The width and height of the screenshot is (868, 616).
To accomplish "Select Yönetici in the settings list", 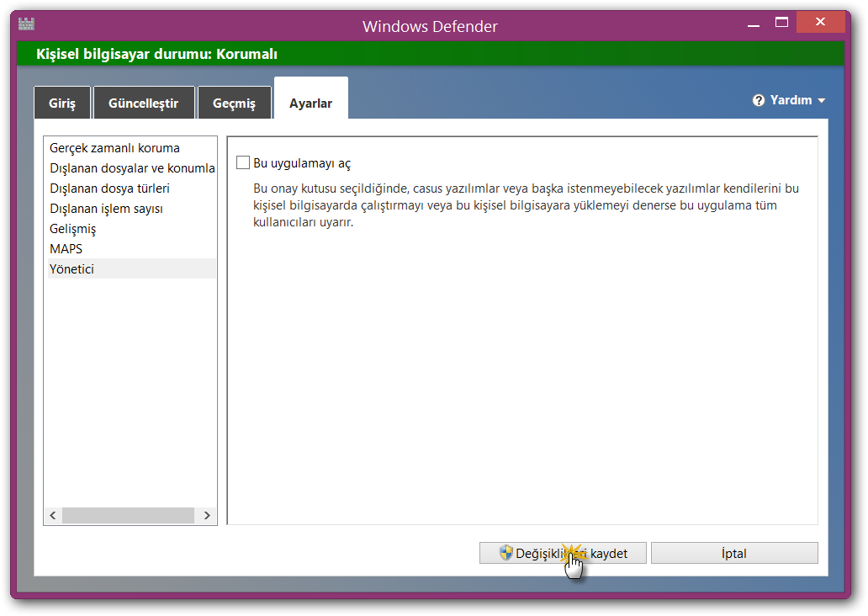I will pyautogui.click(x=132, y=268).
